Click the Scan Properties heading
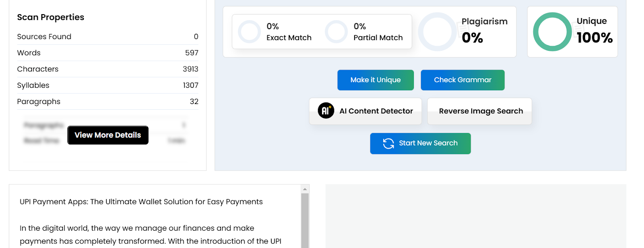Image resolution: width=644 pixels, height=248 pixels. (x=51, y=17)
